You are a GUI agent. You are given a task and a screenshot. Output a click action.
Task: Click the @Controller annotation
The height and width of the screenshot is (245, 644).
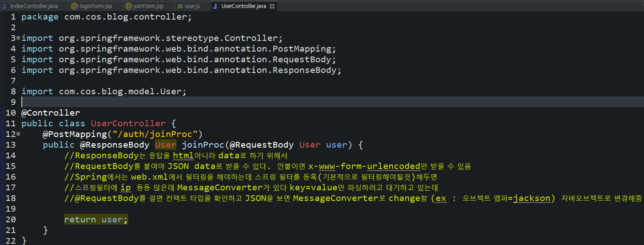[x=51, y=113]
